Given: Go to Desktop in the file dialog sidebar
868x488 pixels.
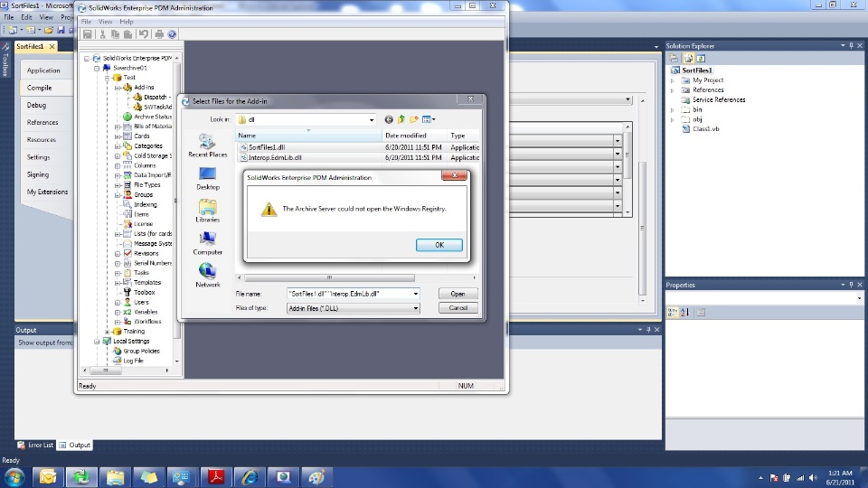Looking at the screenshot, I should [x=208, y=179].
